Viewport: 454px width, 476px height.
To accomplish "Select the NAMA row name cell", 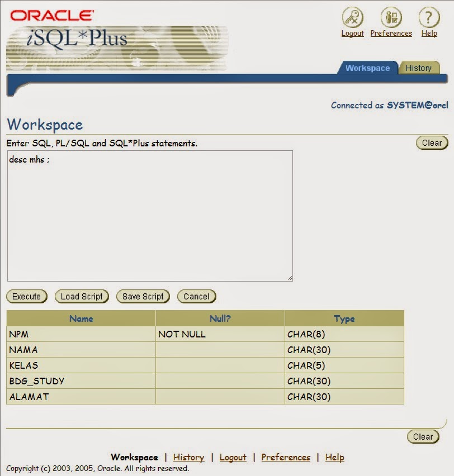I will [81, 350].
